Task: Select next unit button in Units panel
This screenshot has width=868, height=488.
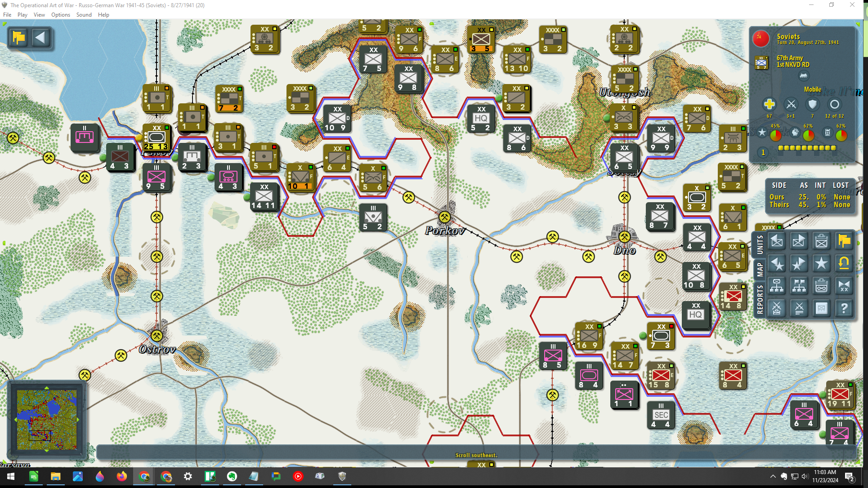Action: pyautogui.click(x=799, y=241)
